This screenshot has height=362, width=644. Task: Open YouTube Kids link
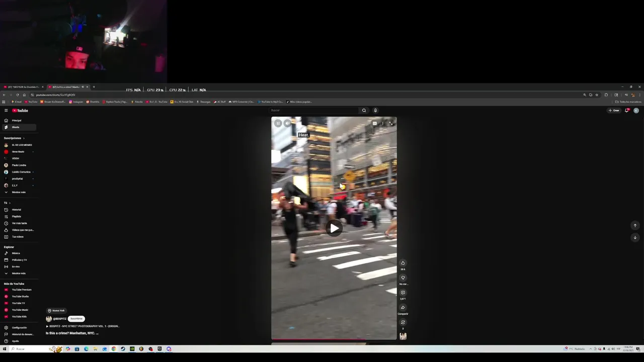click(19, 317)
